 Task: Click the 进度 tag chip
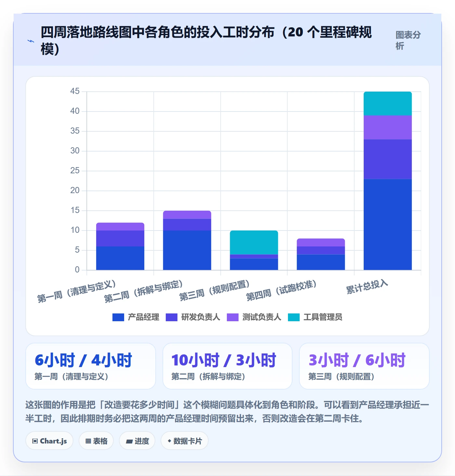click(137, 441)
